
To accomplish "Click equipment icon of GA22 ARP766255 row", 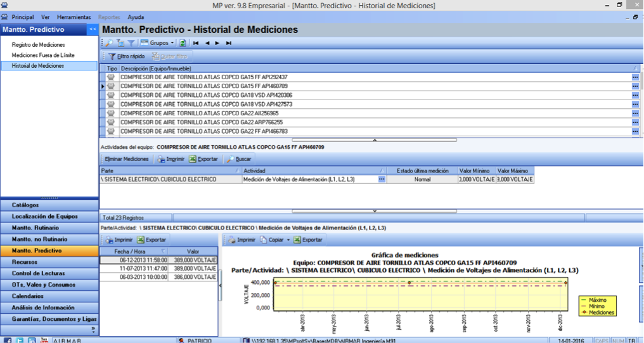I will point(111,122).
